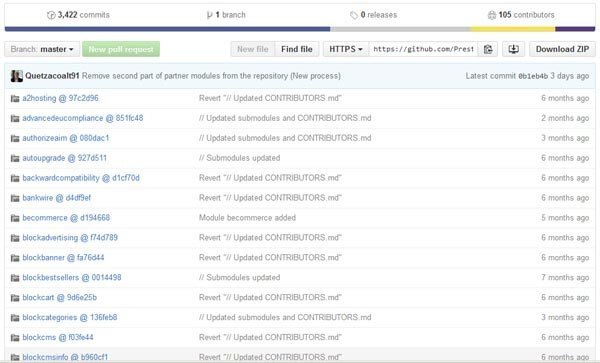
Task: Click folder icon beside becommerce
Action: 15,218
